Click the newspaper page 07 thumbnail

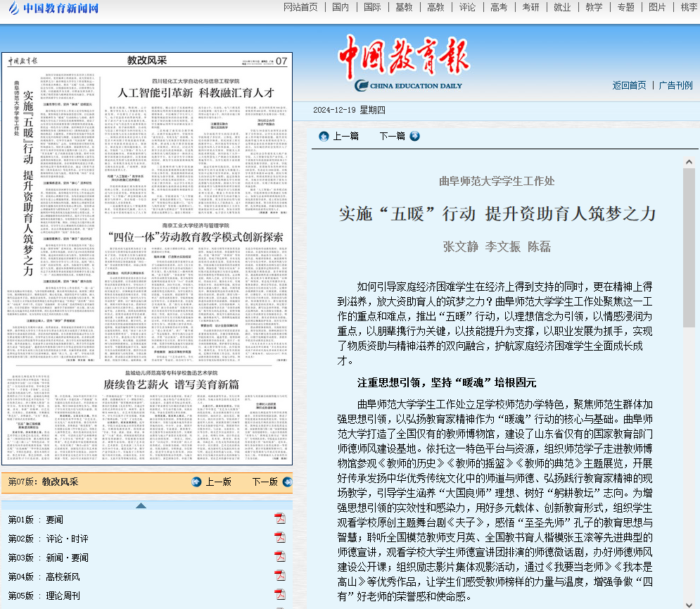tap(147, 258)
